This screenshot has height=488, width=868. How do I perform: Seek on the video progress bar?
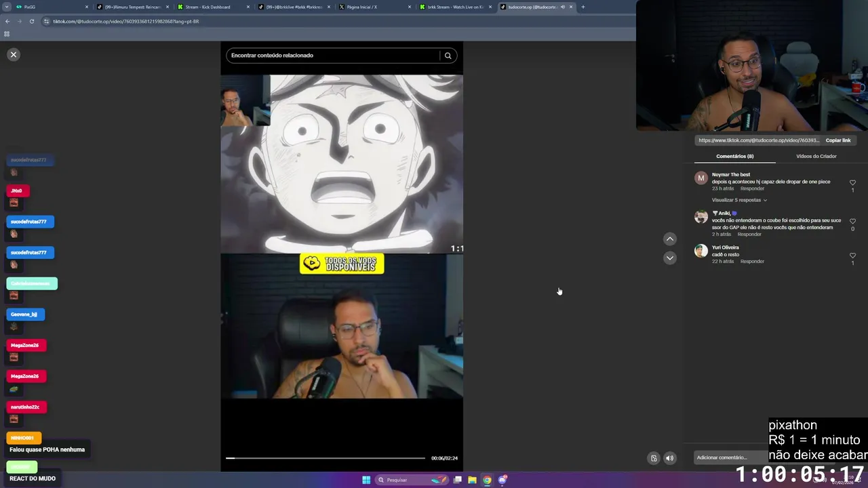[x=325, y=458]
